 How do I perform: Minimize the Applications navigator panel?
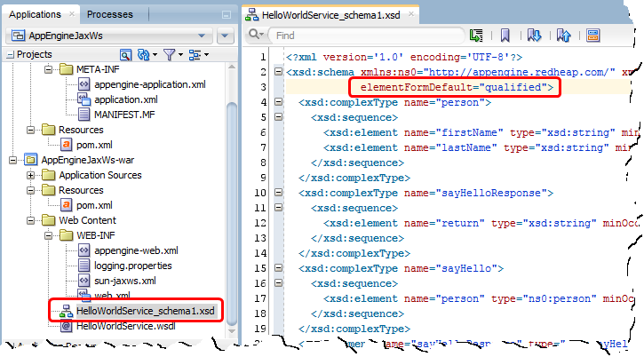(227, 15)
